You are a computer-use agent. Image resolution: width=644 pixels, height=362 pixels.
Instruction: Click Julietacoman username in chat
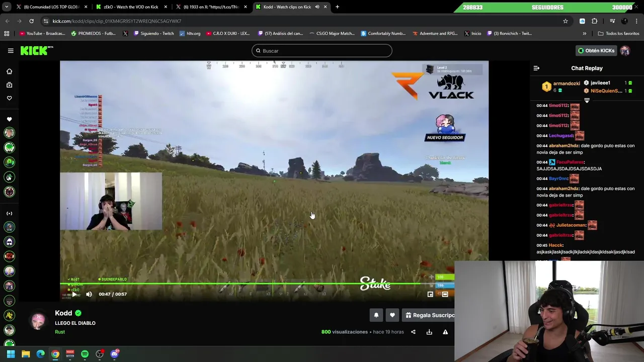tap(571, 225)
